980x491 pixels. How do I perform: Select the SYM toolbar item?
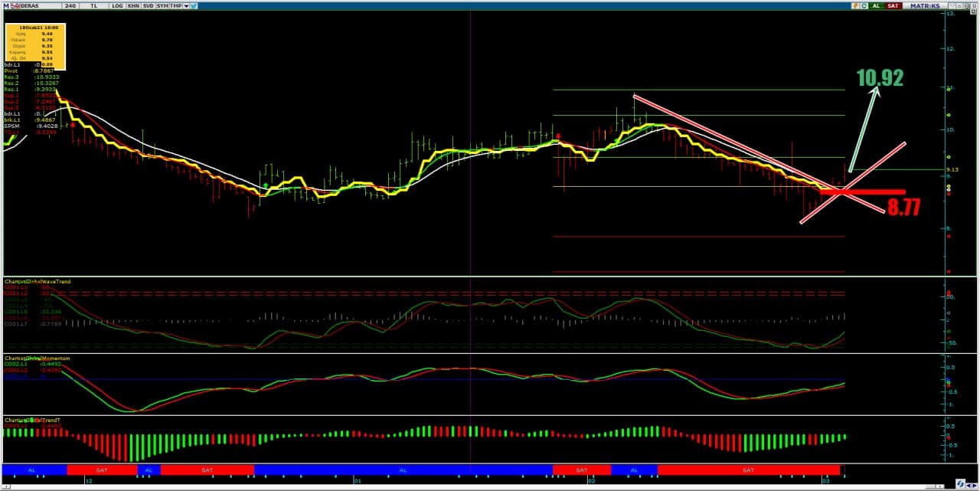(162, 5)
